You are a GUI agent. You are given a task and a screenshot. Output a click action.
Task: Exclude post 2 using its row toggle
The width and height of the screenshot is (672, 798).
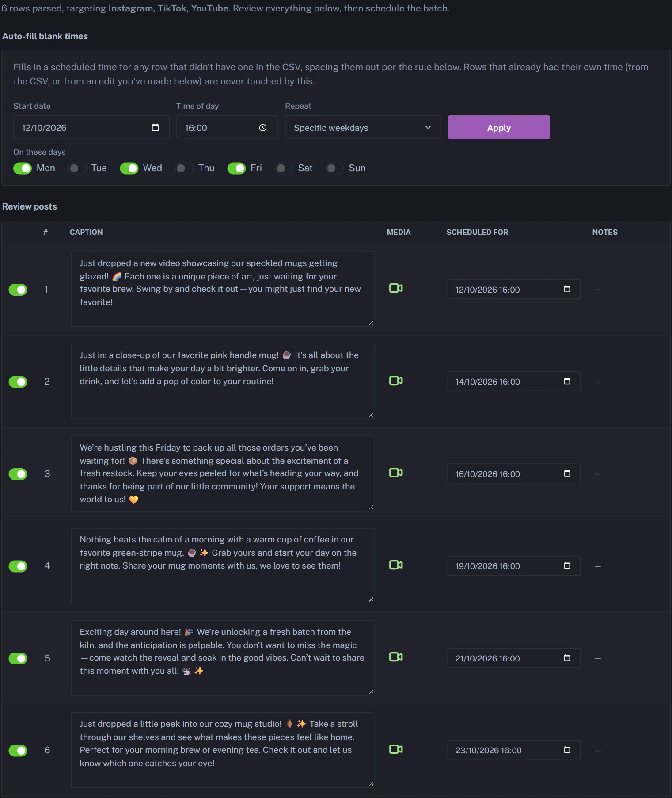tap(18, 382)
